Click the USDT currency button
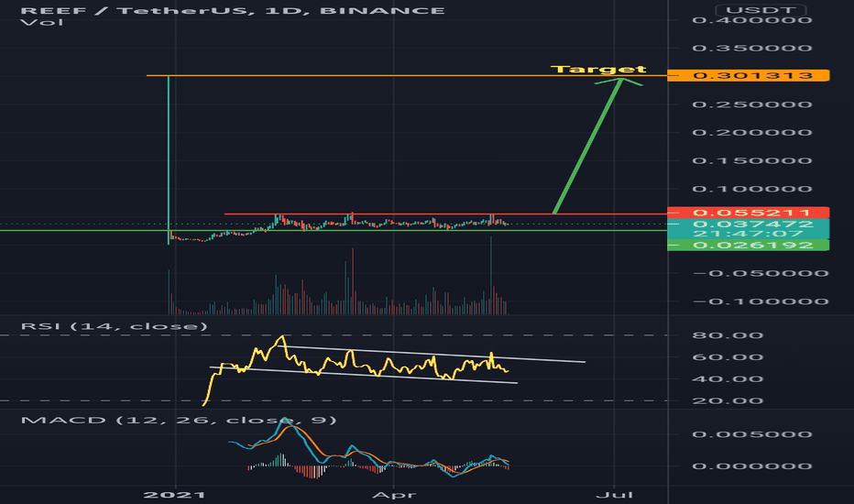 click(x=761, y=10)
